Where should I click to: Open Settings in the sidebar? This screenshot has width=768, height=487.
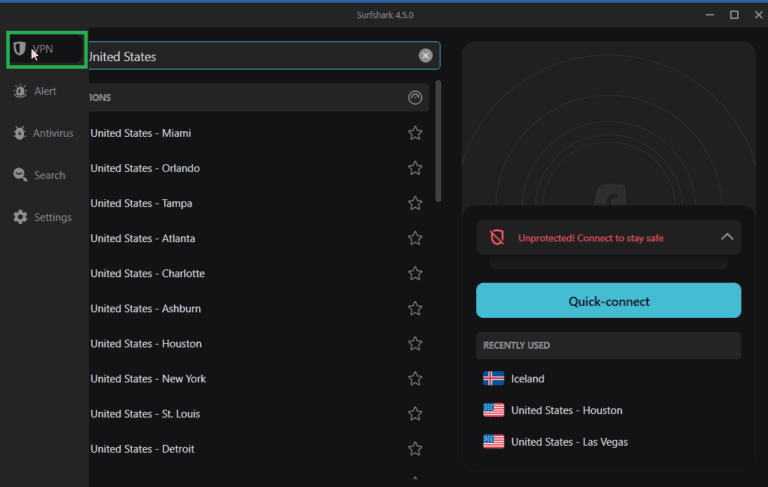point(43,217)
